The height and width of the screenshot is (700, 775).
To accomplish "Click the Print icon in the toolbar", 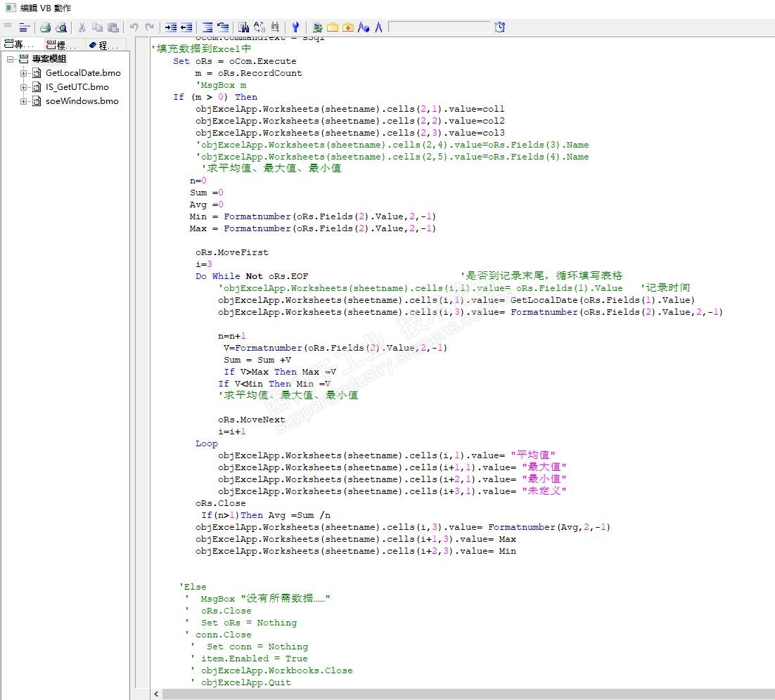I will (45, 27).
